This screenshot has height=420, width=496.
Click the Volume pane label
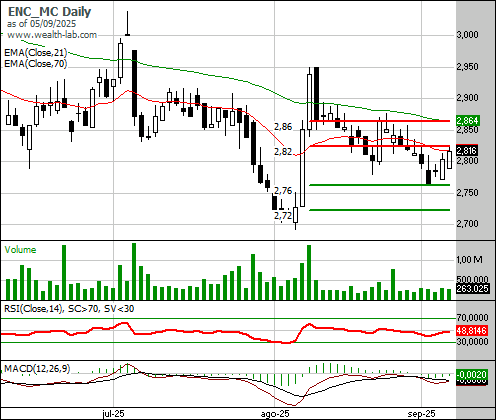[20, 250]
